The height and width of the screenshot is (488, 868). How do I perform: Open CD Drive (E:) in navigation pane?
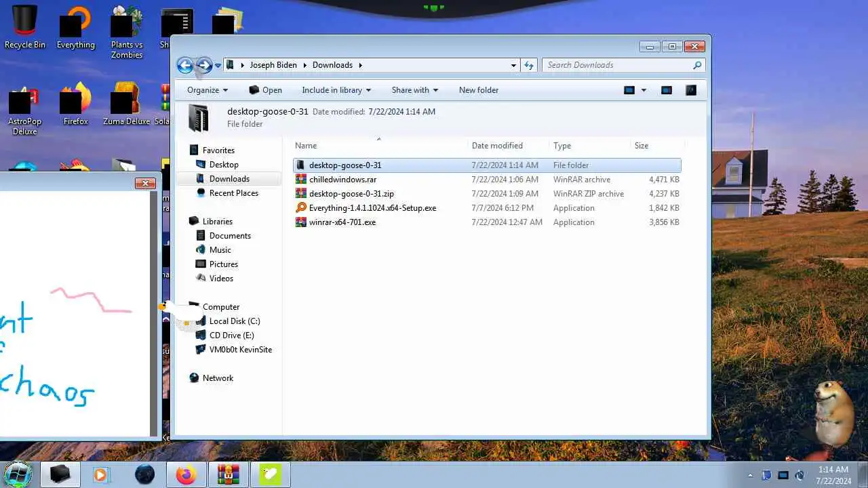(x=232, y=335)
